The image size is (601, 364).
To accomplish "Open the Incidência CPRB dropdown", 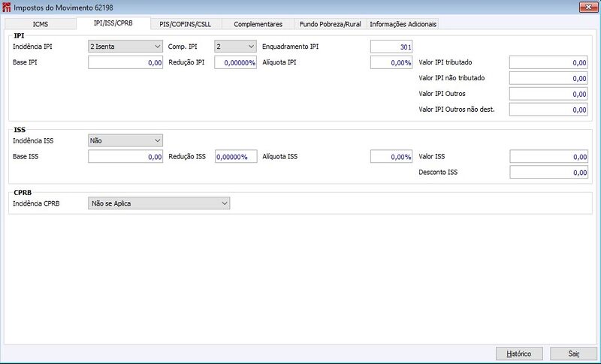I will coord(159,203).
